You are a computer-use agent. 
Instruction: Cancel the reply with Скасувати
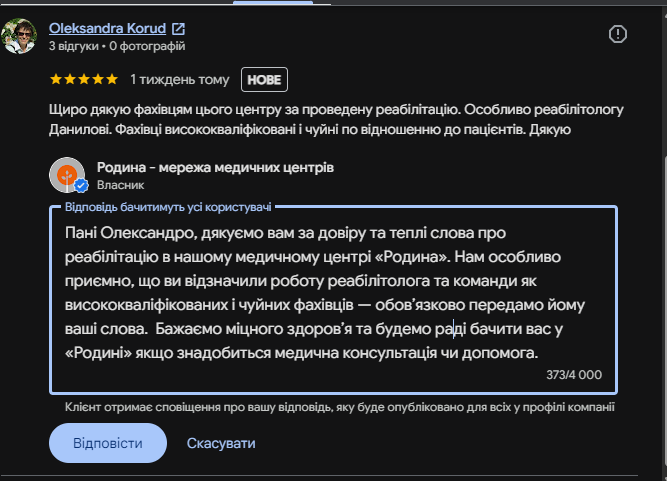coord(221,443)
